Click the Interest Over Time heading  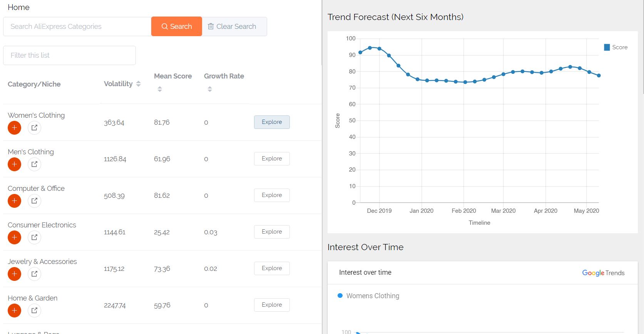(365, 247)
